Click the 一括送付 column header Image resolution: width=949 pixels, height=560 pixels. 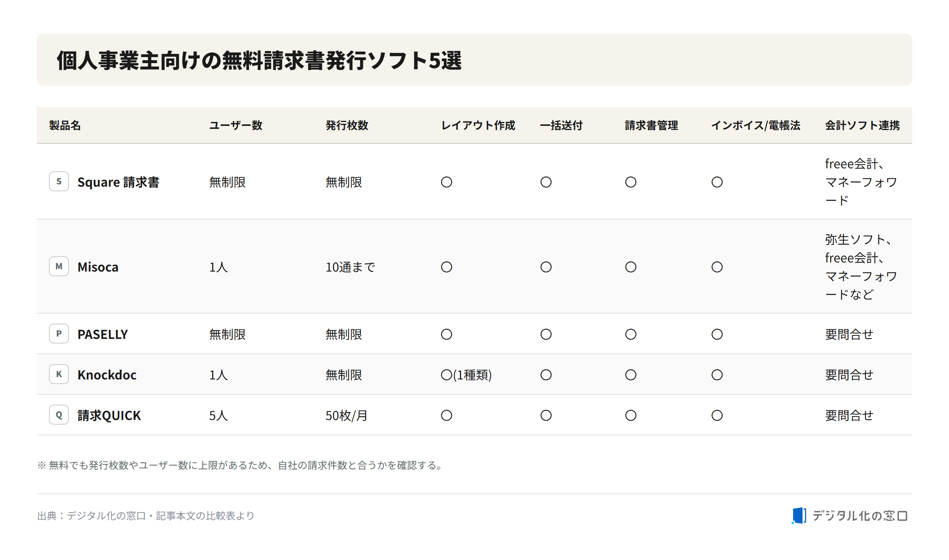(x=561, y=125)
